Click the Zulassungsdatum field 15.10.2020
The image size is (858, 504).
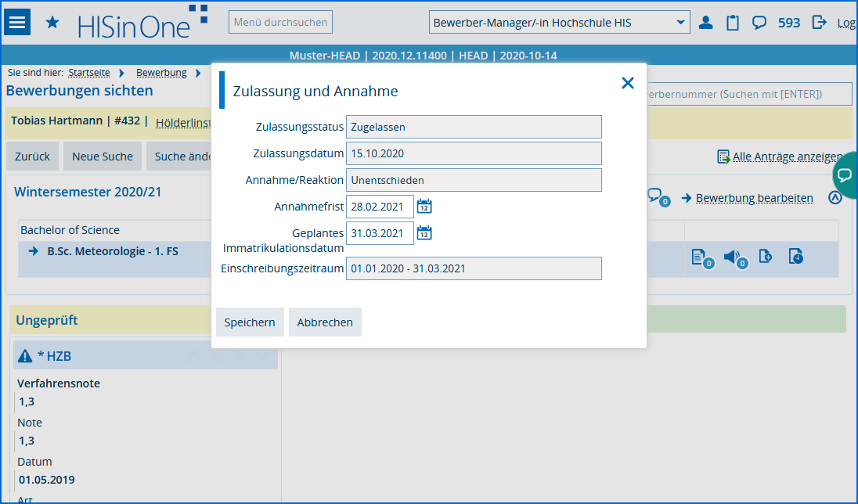[x=474, y=153]
